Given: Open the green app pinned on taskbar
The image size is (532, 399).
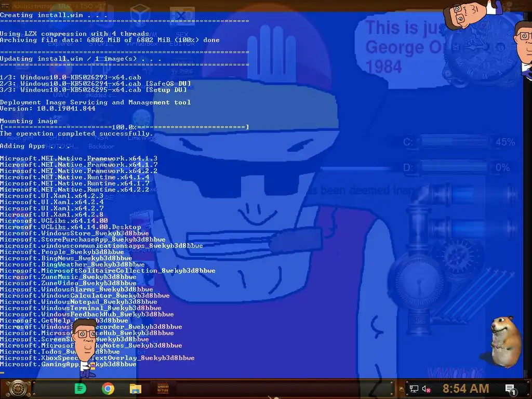Looking at the screenshot, I should (x=81, y=389).
